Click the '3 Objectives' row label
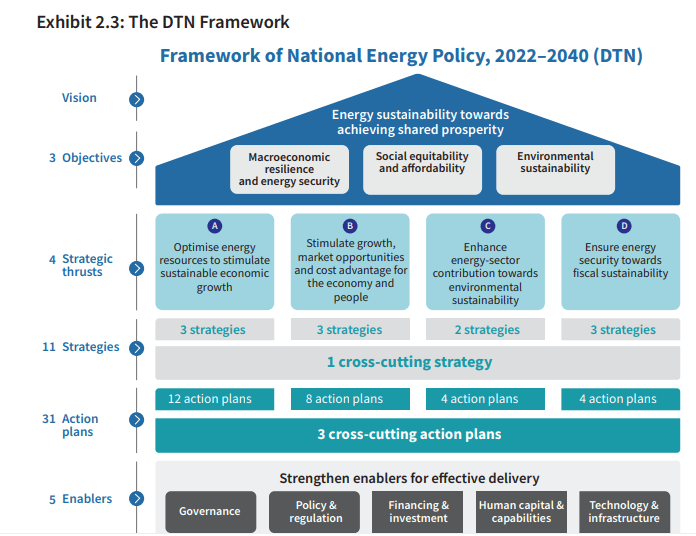696x536 pixels. point(85,158)
